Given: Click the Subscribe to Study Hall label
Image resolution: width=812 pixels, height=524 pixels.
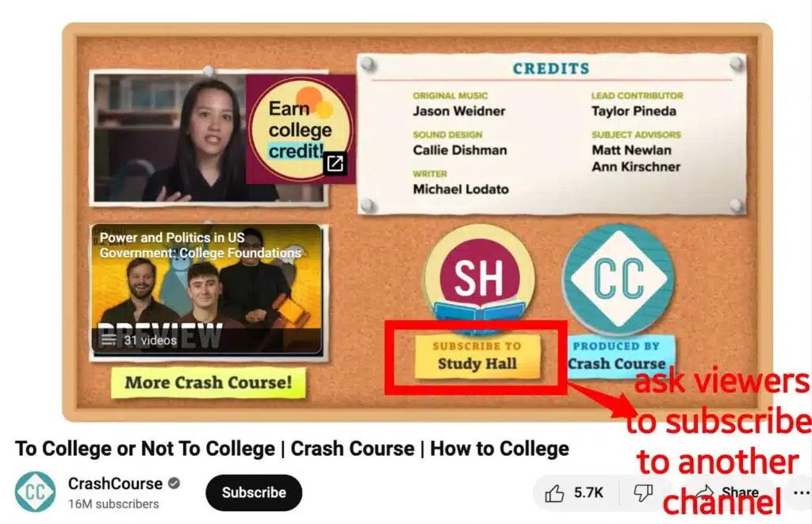Looking at the screenshot, I should click(477, 356).
